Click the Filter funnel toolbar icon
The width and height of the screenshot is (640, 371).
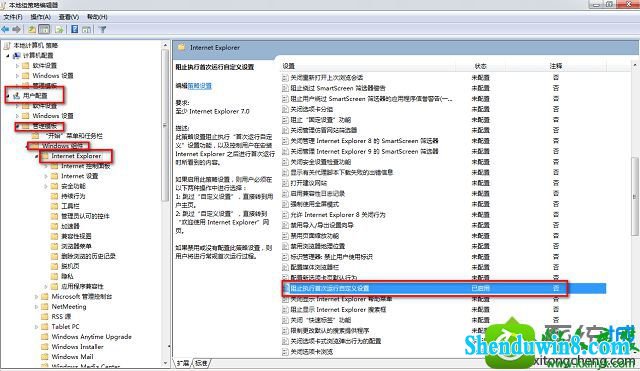[103, 29]
